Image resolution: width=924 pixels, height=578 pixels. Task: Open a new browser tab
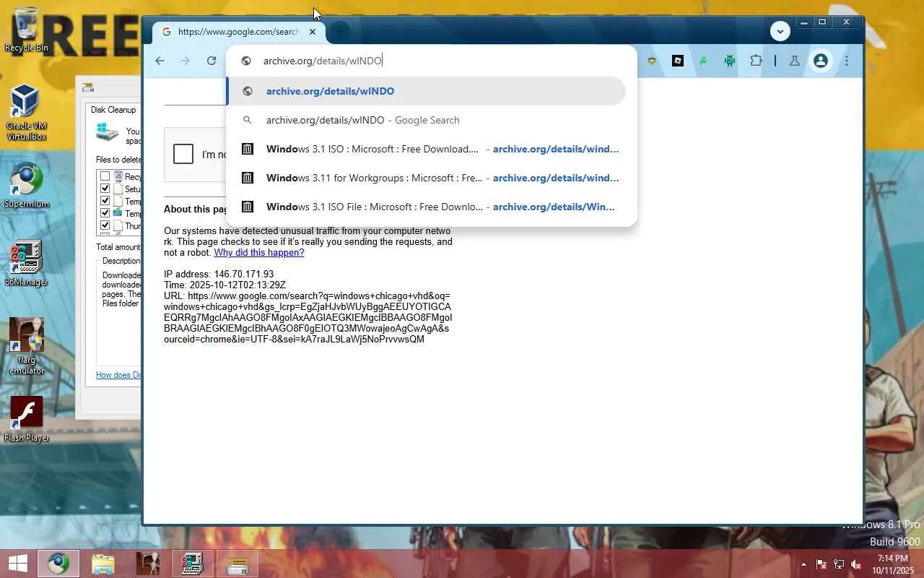(x=339, y=32)
